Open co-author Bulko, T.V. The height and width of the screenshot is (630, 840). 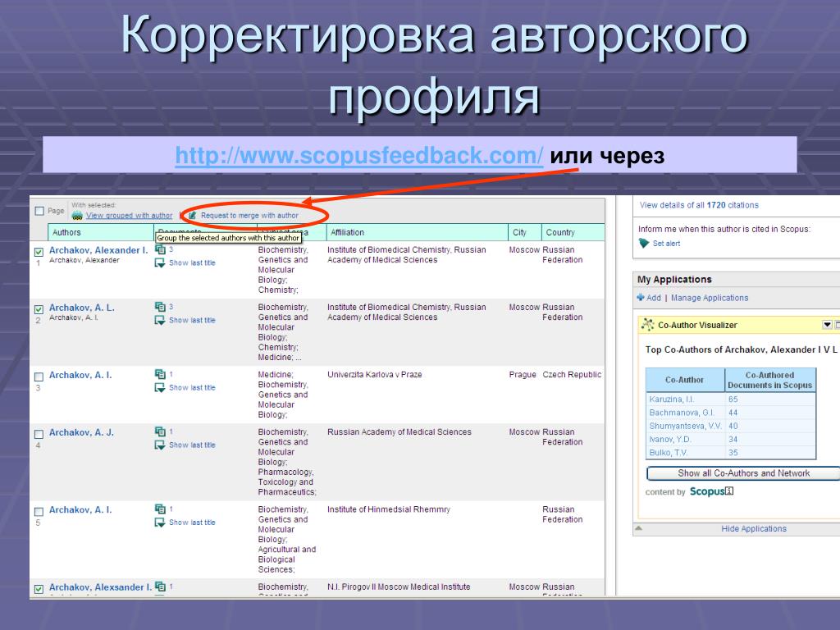(668, 453)
